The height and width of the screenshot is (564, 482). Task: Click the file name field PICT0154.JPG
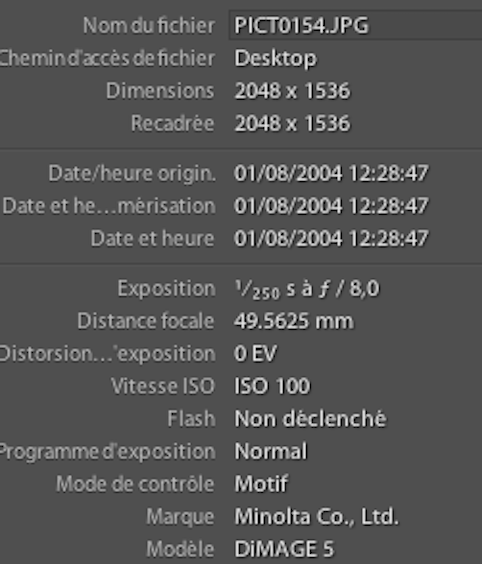click(x=355, y=25)
